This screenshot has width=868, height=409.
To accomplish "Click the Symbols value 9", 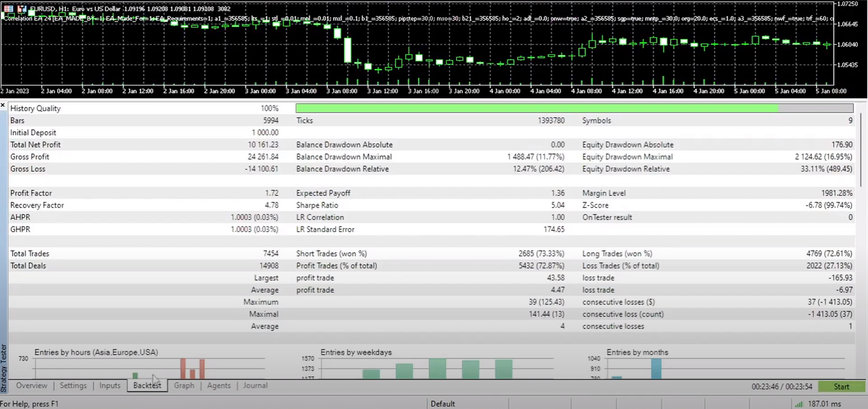I will coord(851,120).
